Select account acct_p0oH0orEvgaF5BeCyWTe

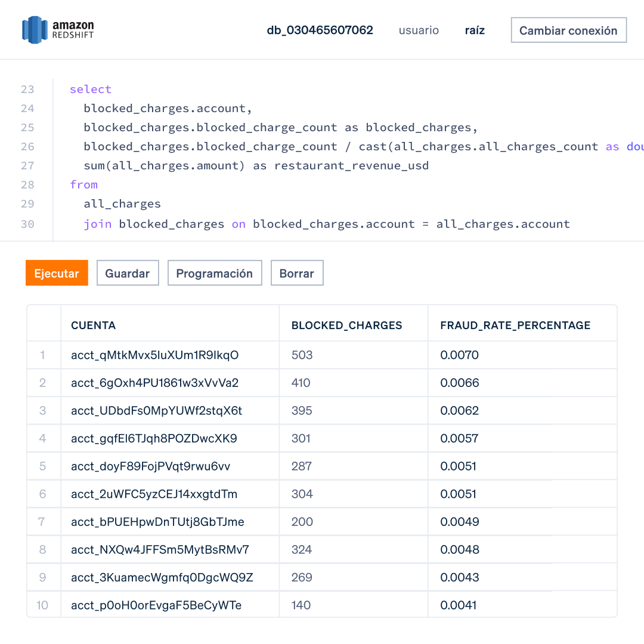[156, 605]
